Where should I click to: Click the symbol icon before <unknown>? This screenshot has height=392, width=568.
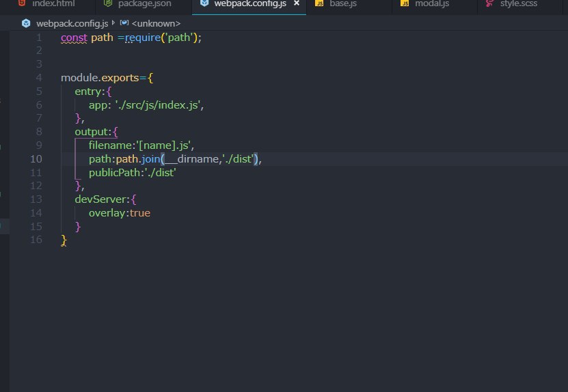(124, 23)
